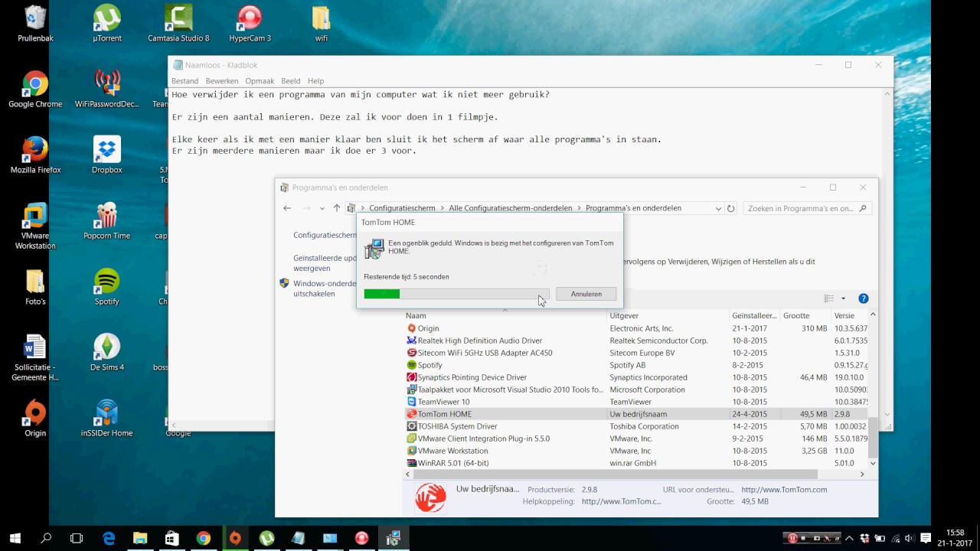Viewport: 980px width, 551px height.
Task: Open Camtasia Studio 8 desktop icon
Action: pyautogui.click(x=178, y=23)
